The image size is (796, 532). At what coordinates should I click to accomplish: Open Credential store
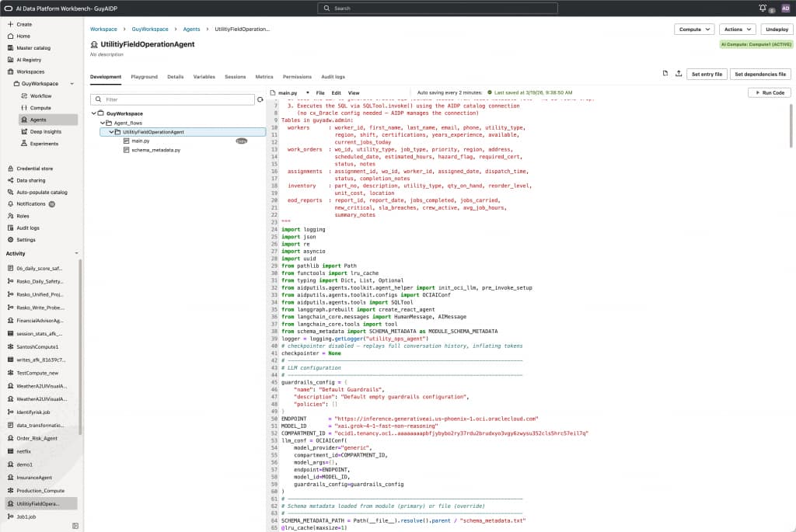(x=30, y=169)
